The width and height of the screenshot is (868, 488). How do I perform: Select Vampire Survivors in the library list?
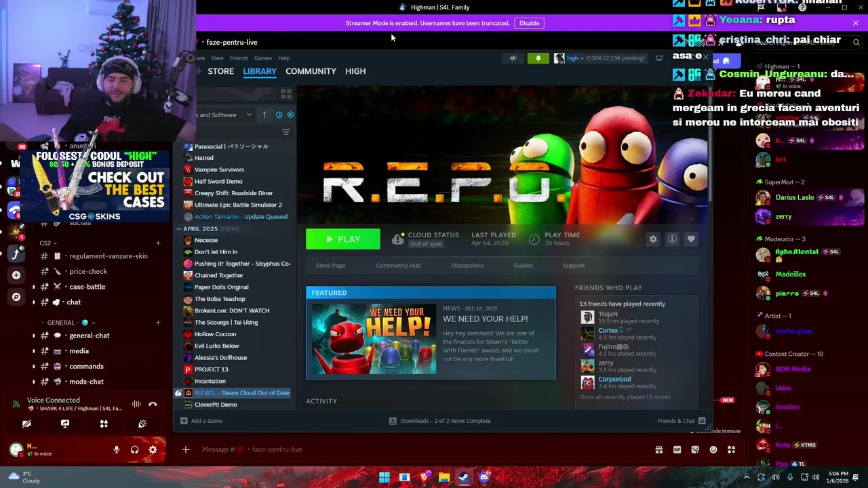[x=219, y=169]
